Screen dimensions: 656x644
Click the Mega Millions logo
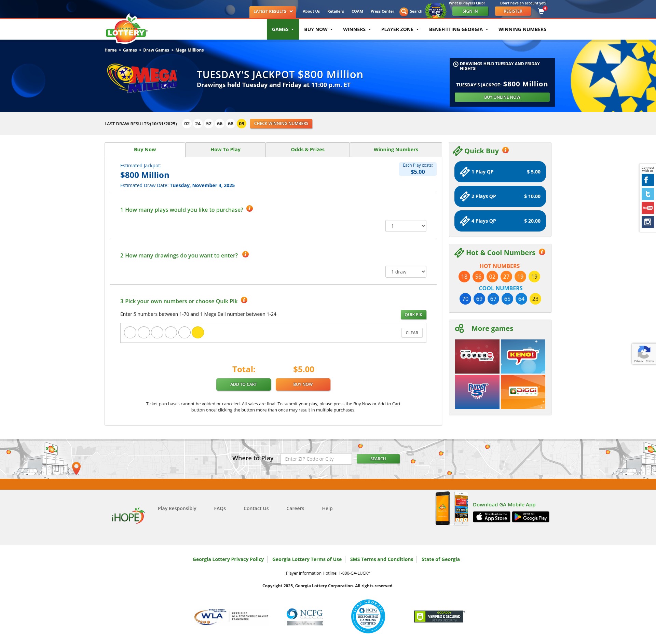pos(142,78)
